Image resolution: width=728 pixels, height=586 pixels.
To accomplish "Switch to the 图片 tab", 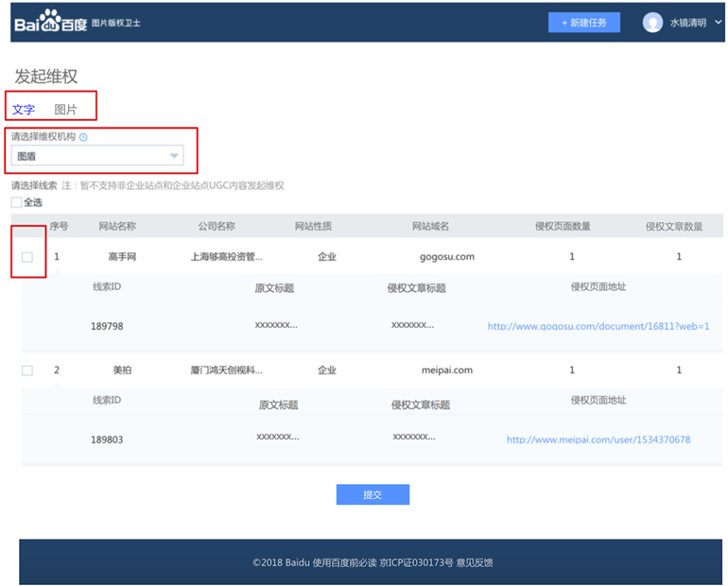I will (65, 110).
